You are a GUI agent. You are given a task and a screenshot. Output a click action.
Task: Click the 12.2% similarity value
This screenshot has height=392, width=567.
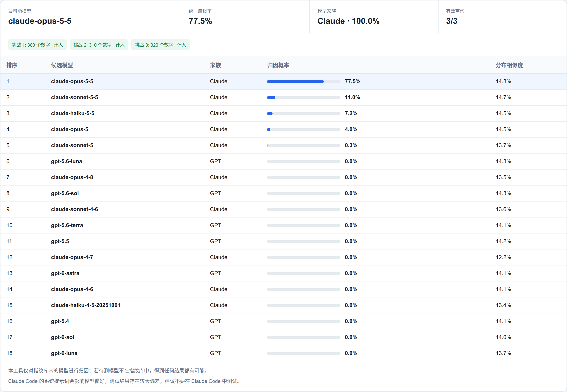(x=503, y=257)
